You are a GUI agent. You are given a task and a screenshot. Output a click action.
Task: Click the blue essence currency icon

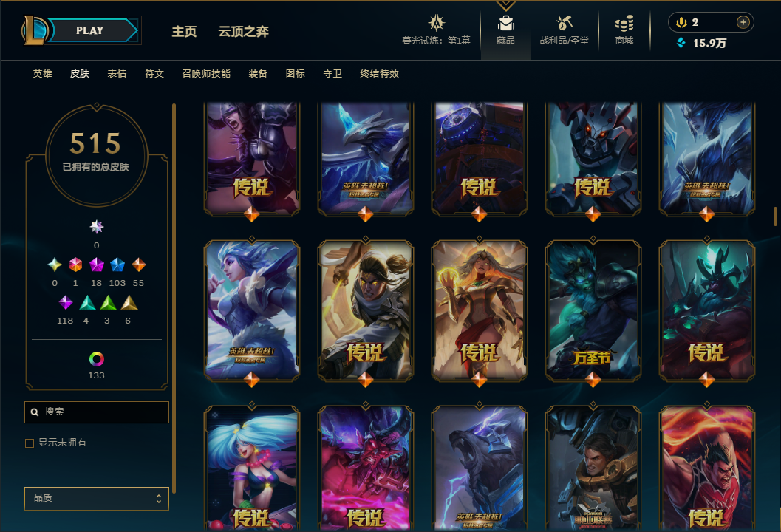pos(681,43)
